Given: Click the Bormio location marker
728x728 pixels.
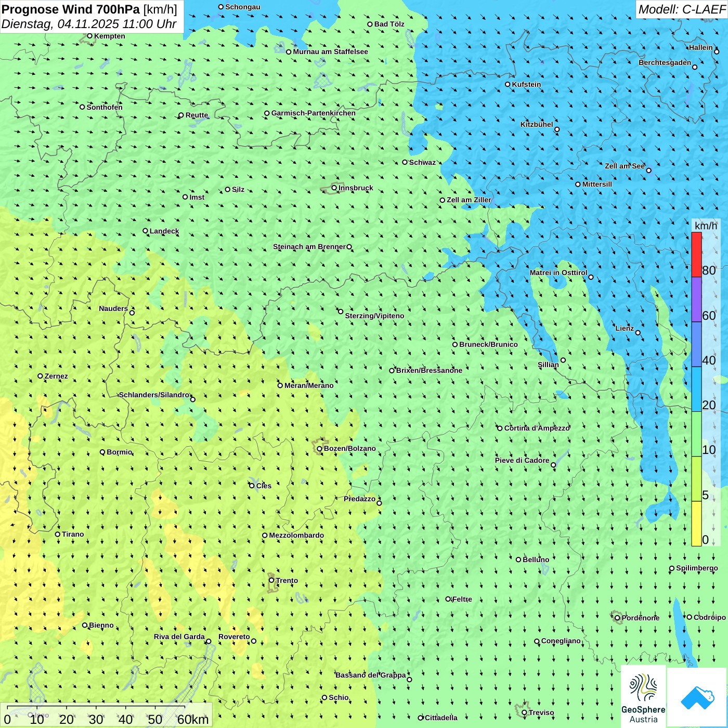Looking at the screenshot, I should [x=102, y=452].
